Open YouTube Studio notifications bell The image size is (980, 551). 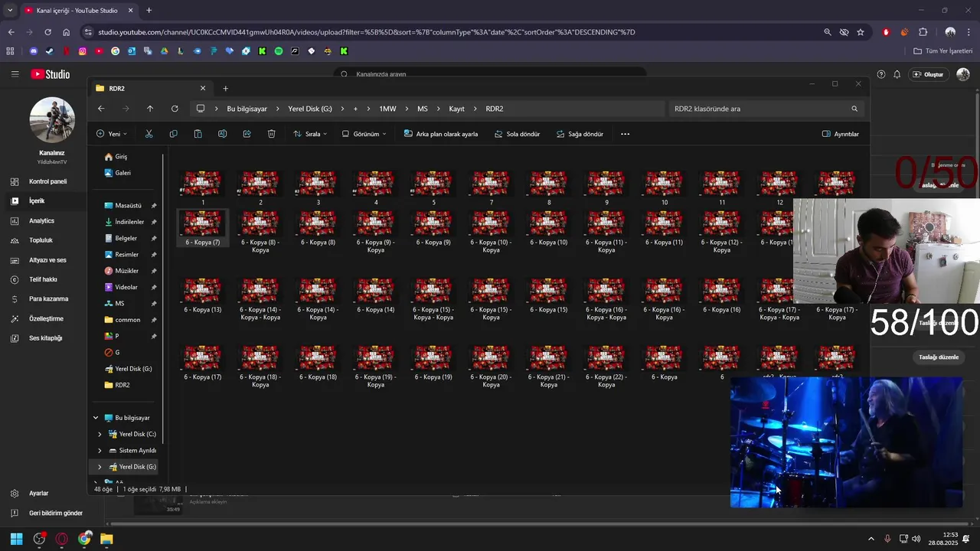(897, 74)
